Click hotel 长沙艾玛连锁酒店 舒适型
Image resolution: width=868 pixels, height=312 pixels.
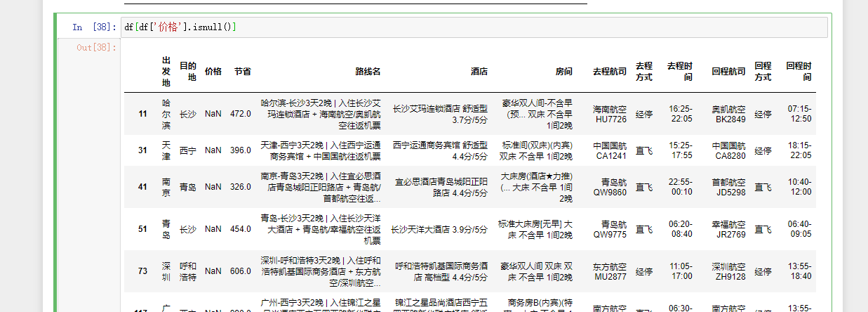tap(440, 114)
